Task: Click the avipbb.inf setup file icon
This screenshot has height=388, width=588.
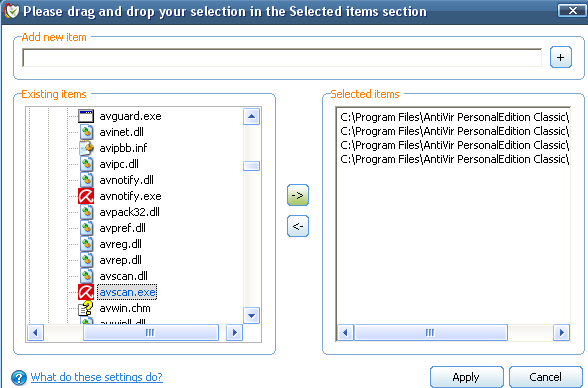Action: pyautogui.click(x=87, y=148)
